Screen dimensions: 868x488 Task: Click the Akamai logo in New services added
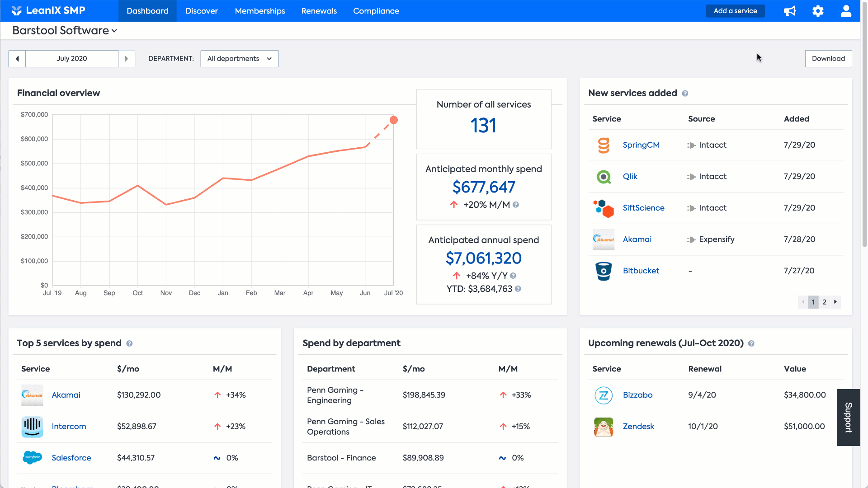point(604,239)
